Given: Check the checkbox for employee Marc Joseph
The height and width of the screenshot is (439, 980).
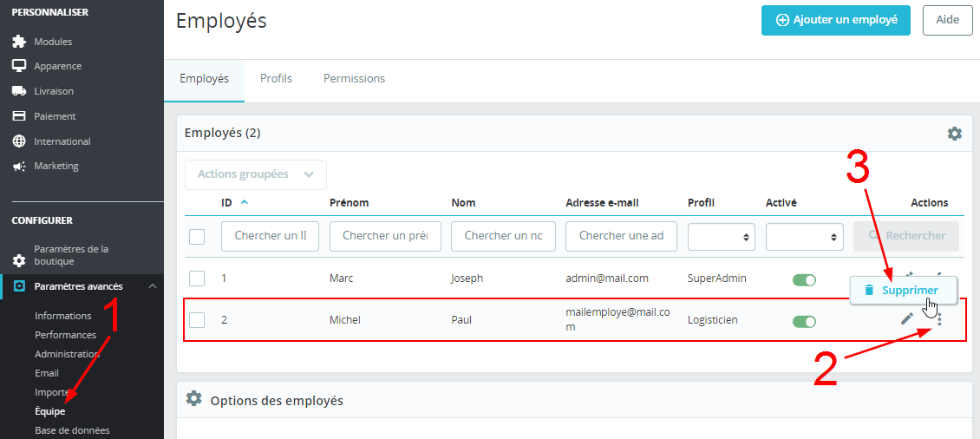Looking at the screenshot, I should click(x=197, y=278).
